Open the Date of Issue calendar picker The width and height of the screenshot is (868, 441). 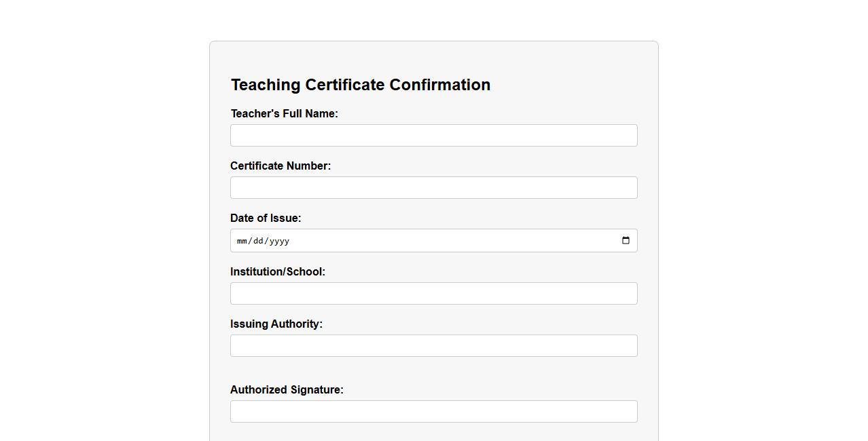pyautogui.click(x=626, y=241)
